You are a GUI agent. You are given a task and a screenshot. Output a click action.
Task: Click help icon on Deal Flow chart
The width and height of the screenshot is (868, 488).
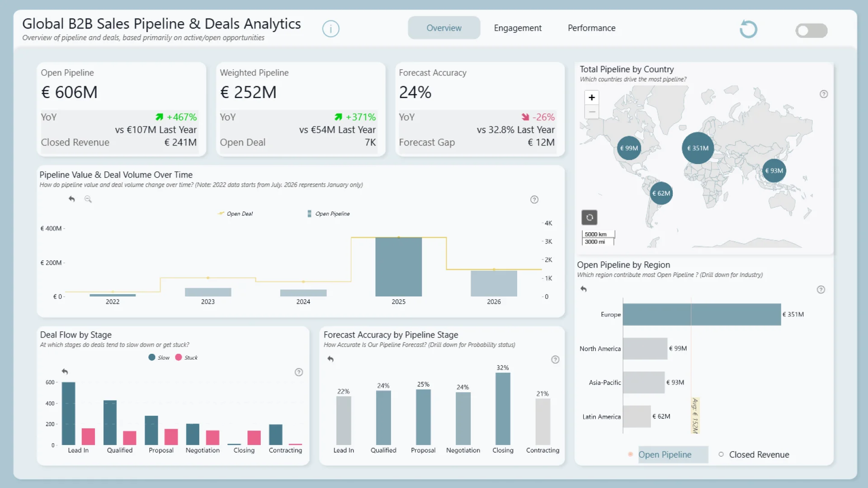tap(299, 372)
